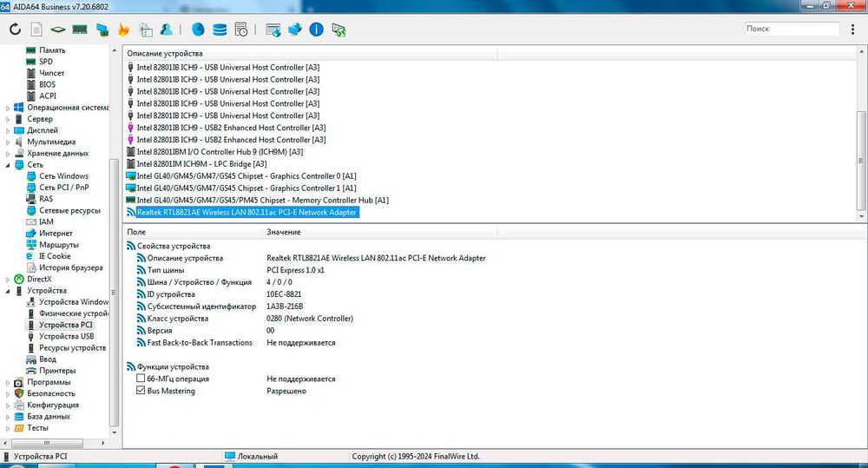Click the blue user silhouette toolbar icon
Viewport: 868px width, 468px height.
[x=166, y=29]
